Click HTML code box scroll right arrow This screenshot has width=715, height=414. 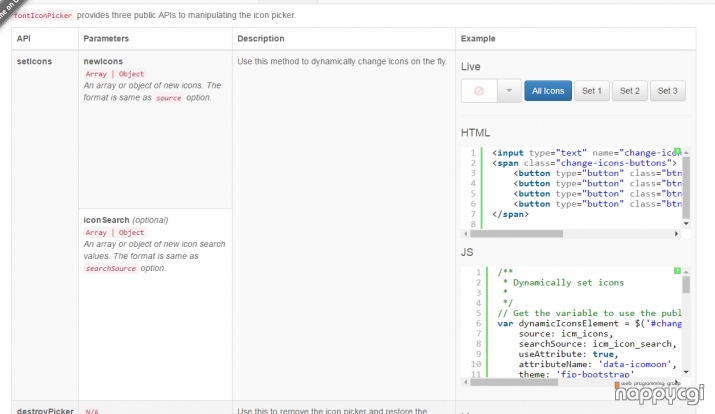tap(677, 233)
